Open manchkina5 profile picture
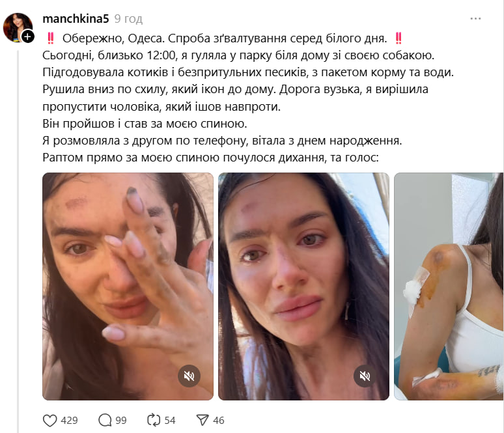Image resolution: width=504 pixels, height=433 pixels. (x=18, y=27)
